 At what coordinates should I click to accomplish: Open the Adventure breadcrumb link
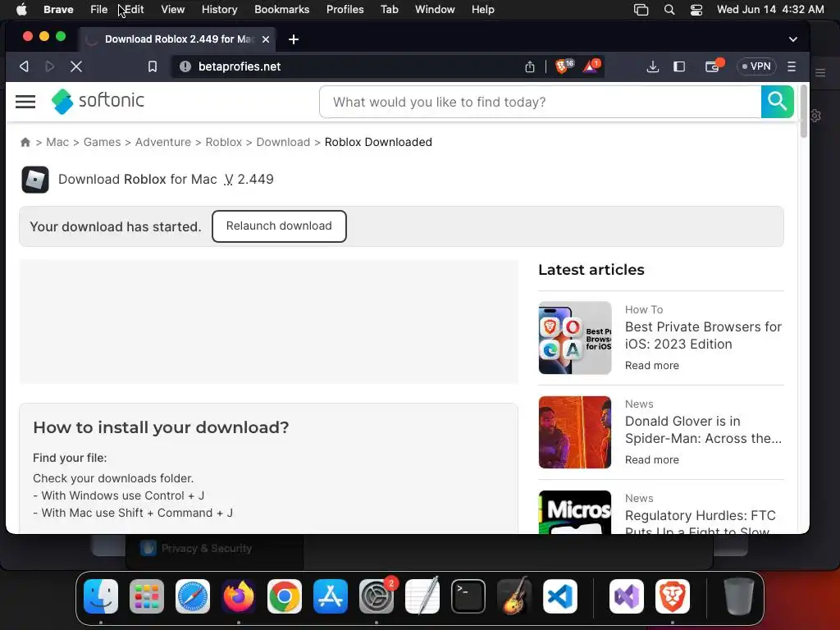click(x=163, y=142)
